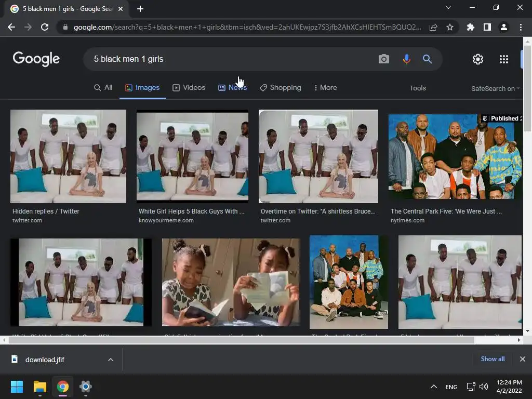
Task: Open site info via the padlock icon
Action: [x=65, y=27]
